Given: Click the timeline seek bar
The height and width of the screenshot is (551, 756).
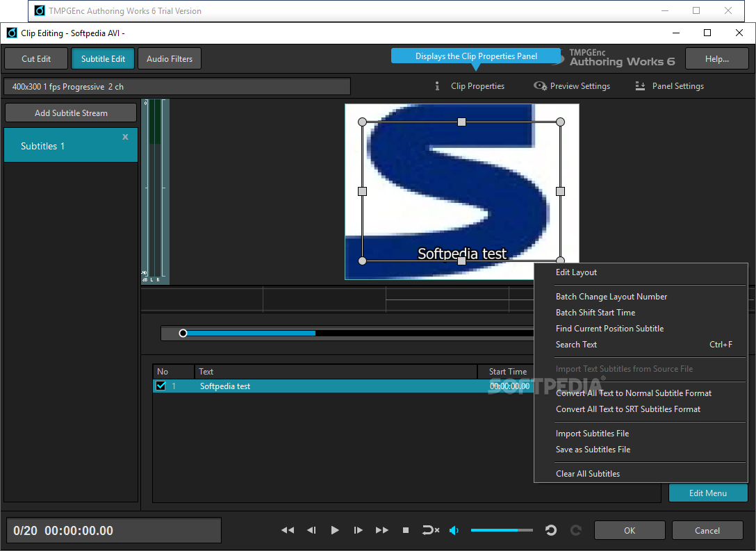Looking at the screenshot, I should [x=347, y=333].
